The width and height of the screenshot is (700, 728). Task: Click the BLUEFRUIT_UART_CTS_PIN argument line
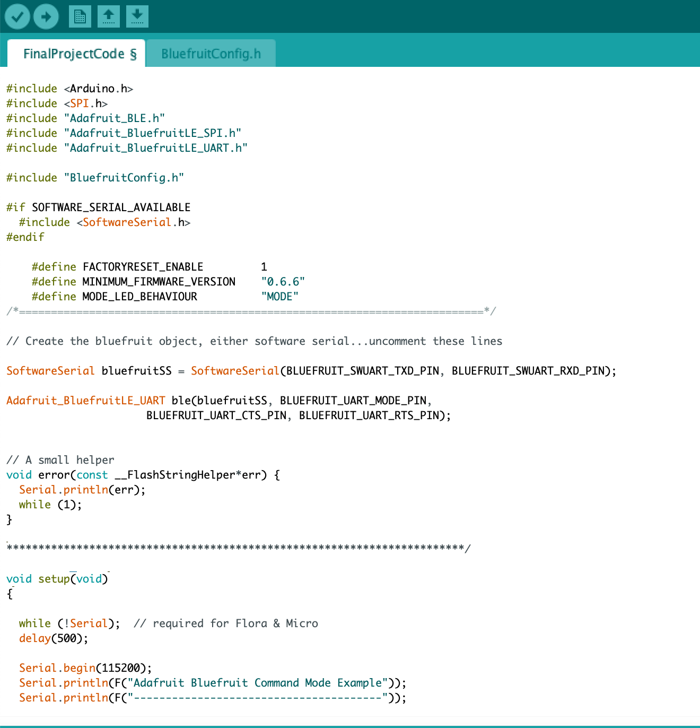[299, 415]
